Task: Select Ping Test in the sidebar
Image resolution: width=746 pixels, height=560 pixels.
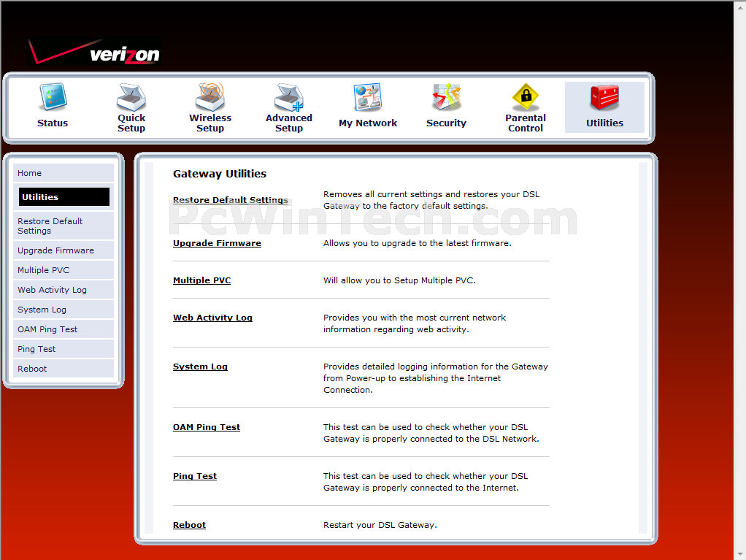Action: coord(64,349)
